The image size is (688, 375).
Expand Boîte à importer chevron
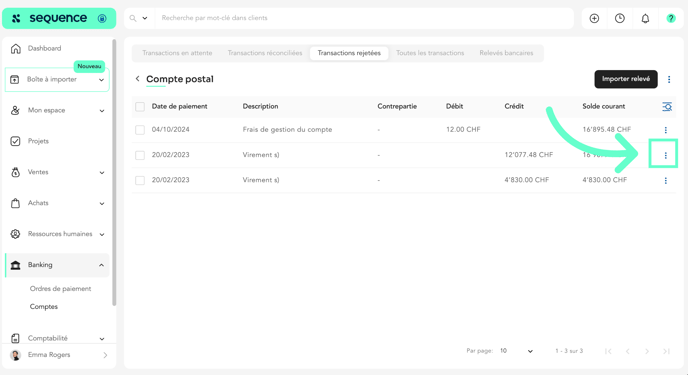(x=101, y=80)
